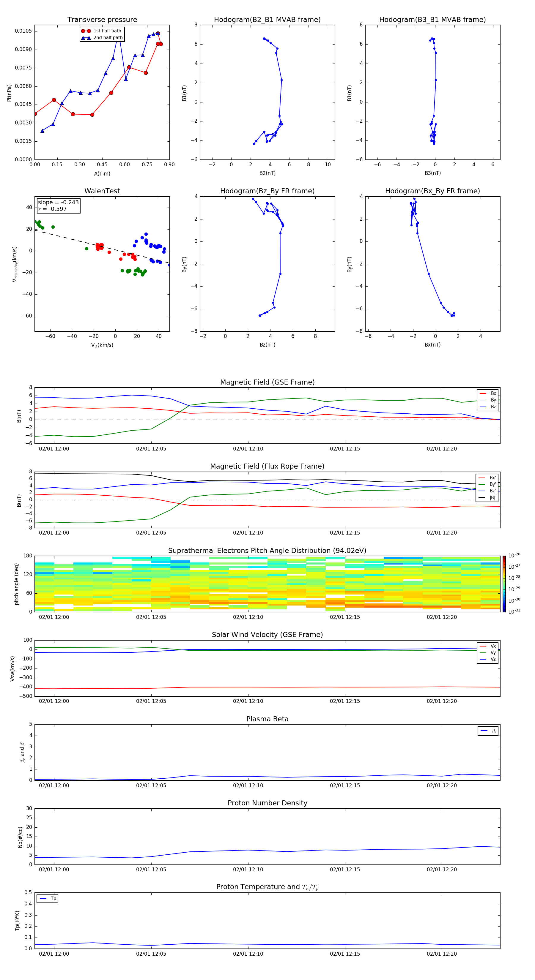Click the 'V_A(km/s)' axis label
Image resolution: width=535 pixels, height=980 pixels.
point(102,345)
